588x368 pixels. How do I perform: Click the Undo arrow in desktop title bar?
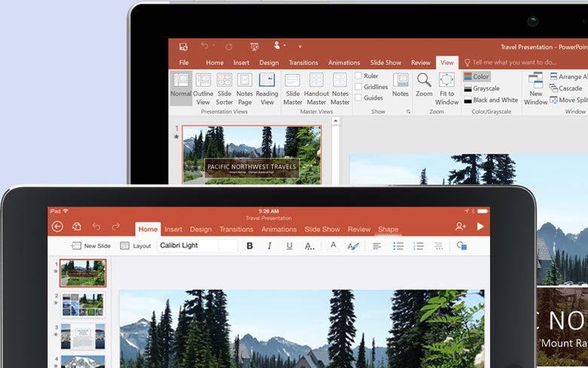coord(205,46)
